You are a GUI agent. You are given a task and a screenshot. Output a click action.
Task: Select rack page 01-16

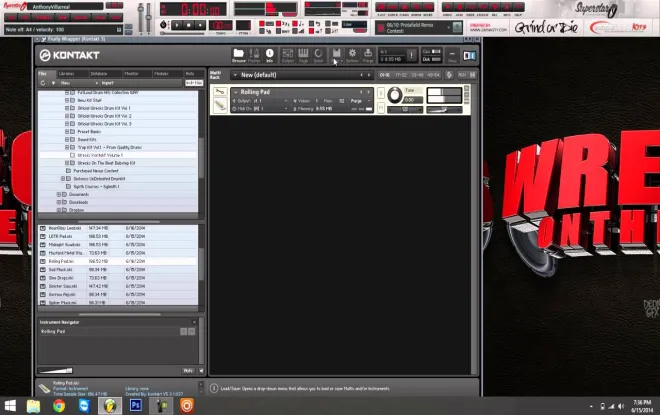384,75
